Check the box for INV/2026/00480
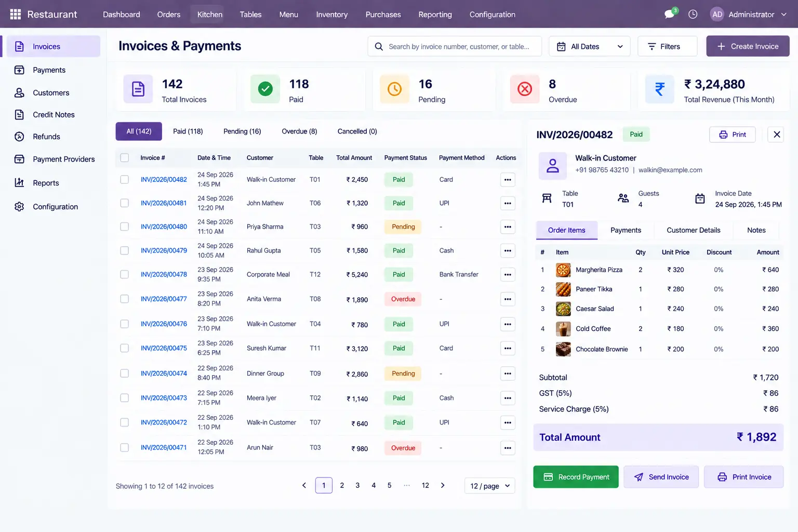The image size is (798, 532). point(125,227)
